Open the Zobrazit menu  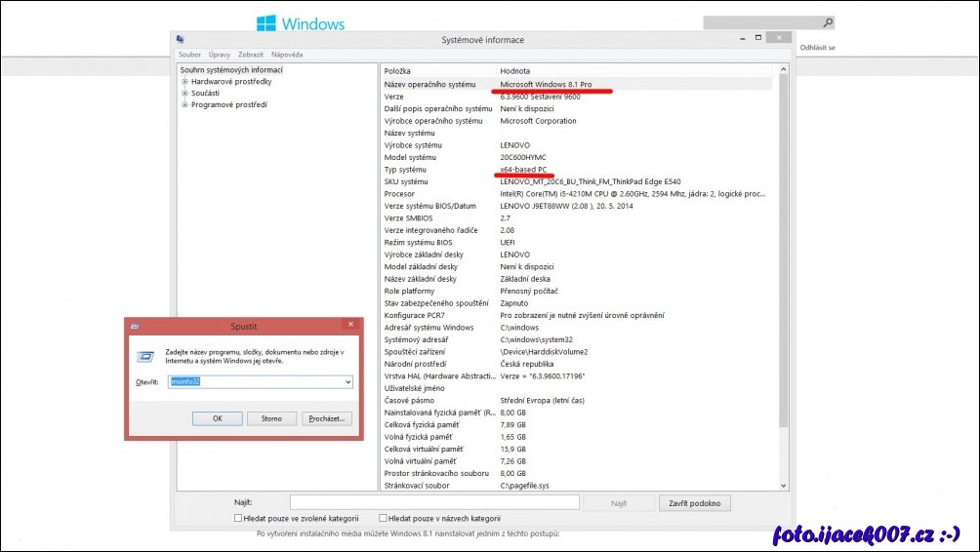pos(251,55)
